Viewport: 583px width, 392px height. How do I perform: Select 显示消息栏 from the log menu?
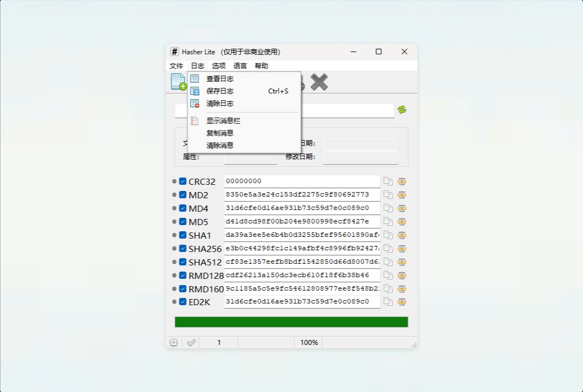coord(220,120)
